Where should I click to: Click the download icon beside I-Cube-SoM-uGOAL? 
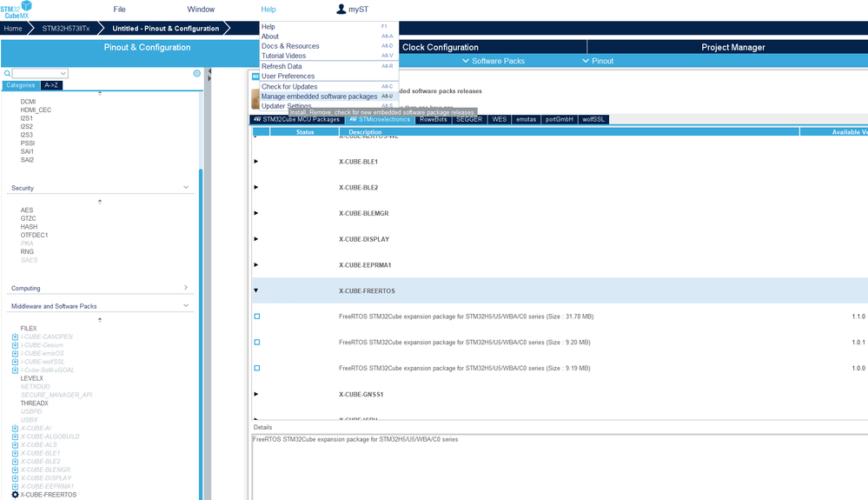(15, 370)
